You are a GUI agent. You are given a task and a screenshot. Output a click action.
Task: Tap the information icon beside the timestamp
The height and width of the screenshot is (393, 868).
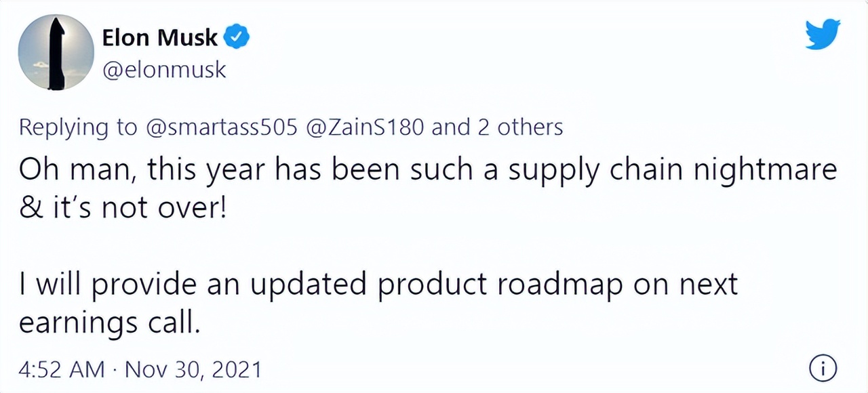pyautogui.click(x=825, y=369)
